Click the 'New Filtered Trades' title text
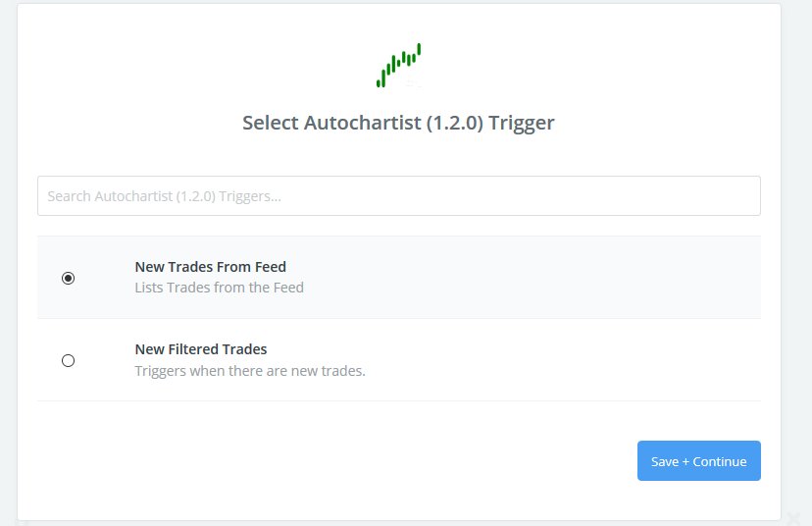The height and width of the screenshot is (526, 812). tap(201, 349)
